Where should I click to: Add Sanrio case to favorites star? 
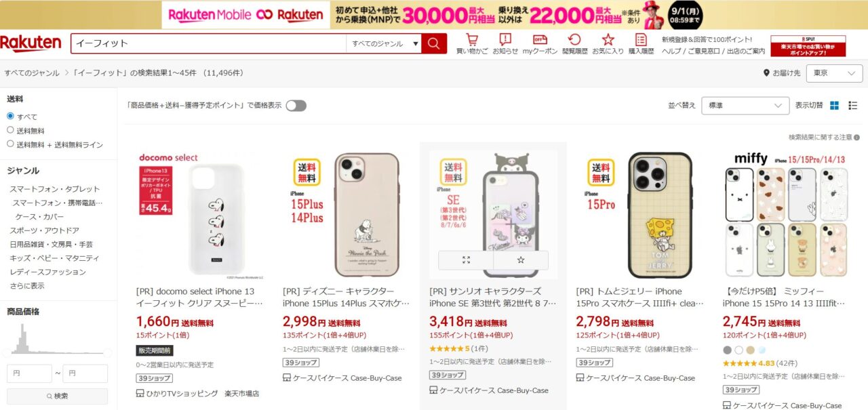(x=521, y=260)
